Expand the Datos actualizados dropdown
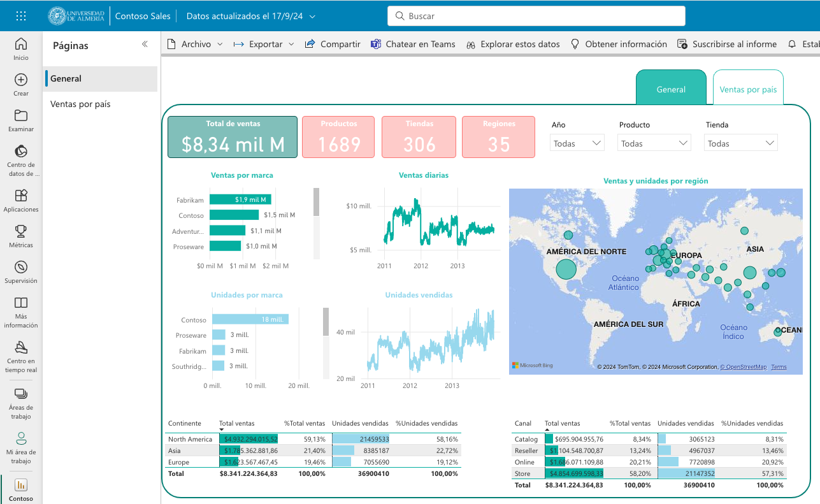The width and height of the screenshot is (820, 504). click(x=251, y=16)
